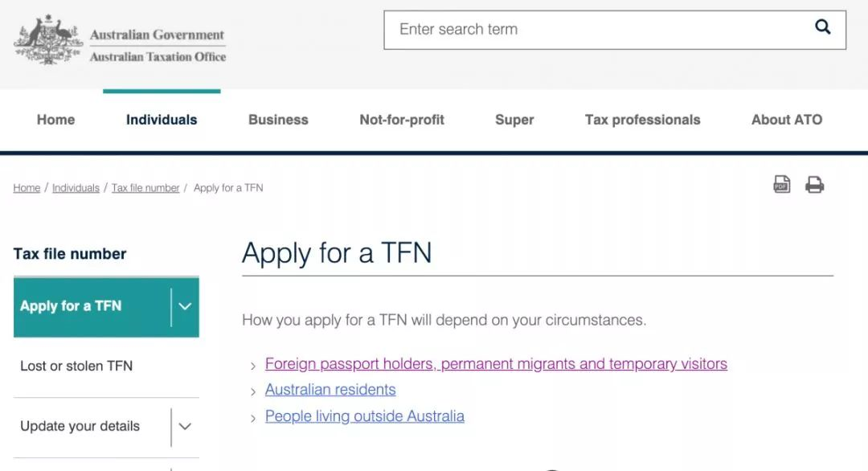Image resolution: width=868 pixels, height=471 pixels.
Task: Click Tax file number breadcrumb link
Action: point(145,188)
